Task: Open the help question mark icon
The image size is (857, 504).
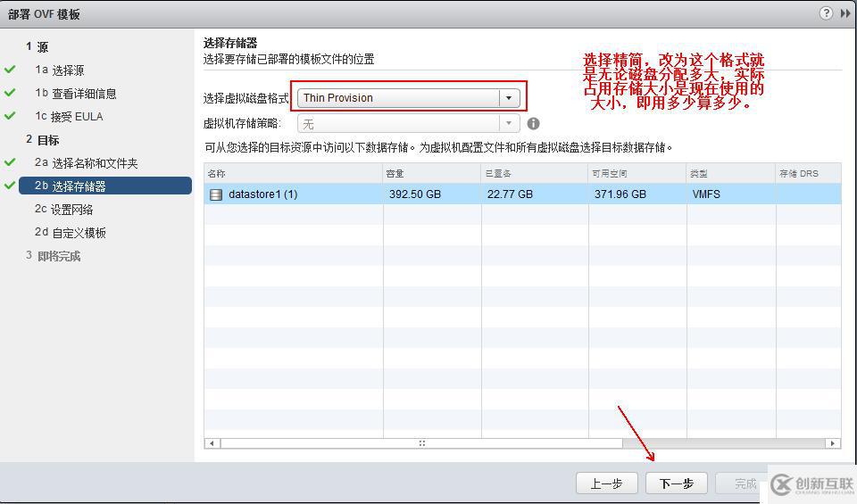Action: [826, 13]
